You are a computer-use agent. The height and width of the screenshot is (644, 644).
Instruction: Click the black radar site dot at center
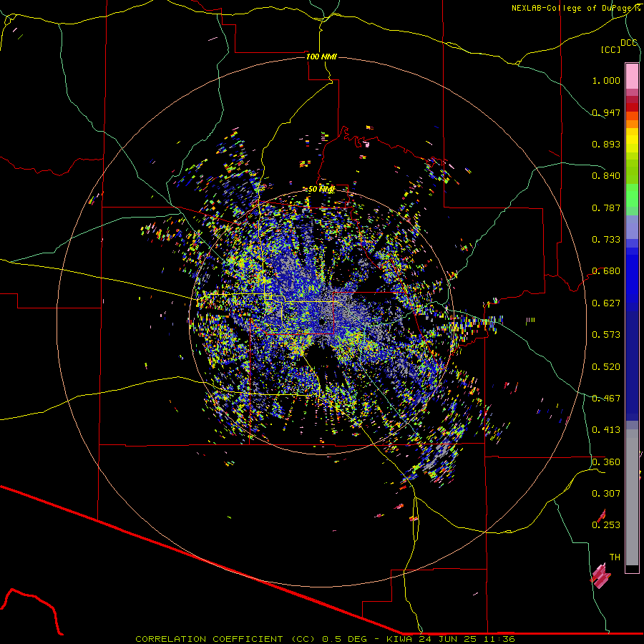click(x=323, y=322)
